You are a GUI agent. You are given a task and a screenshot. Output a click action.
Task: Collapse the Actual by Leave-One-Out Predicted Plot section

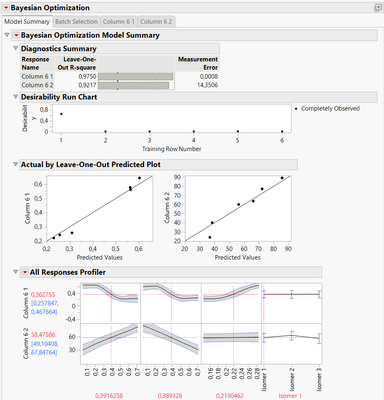tap(15, 164)
